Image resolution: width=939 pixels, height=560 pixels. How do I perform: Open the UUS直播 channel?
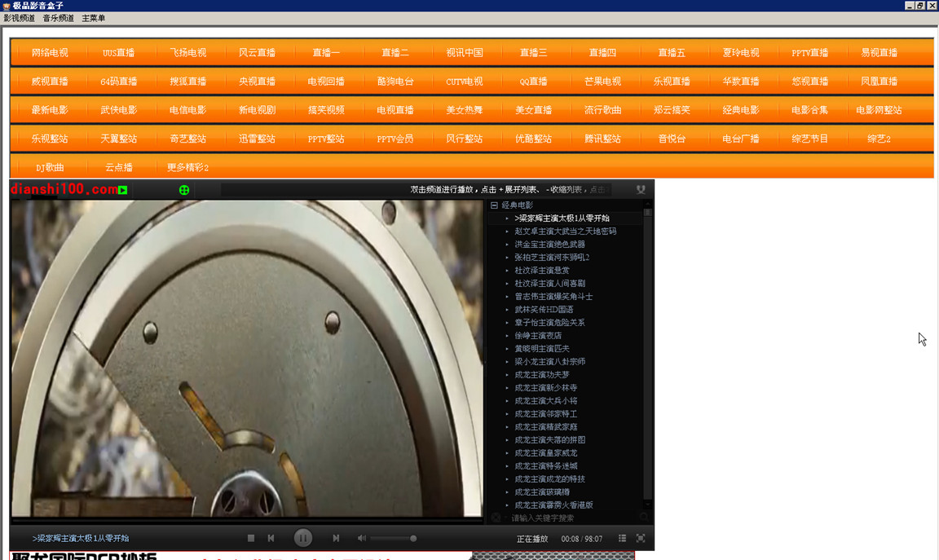(x=118, y=53)
